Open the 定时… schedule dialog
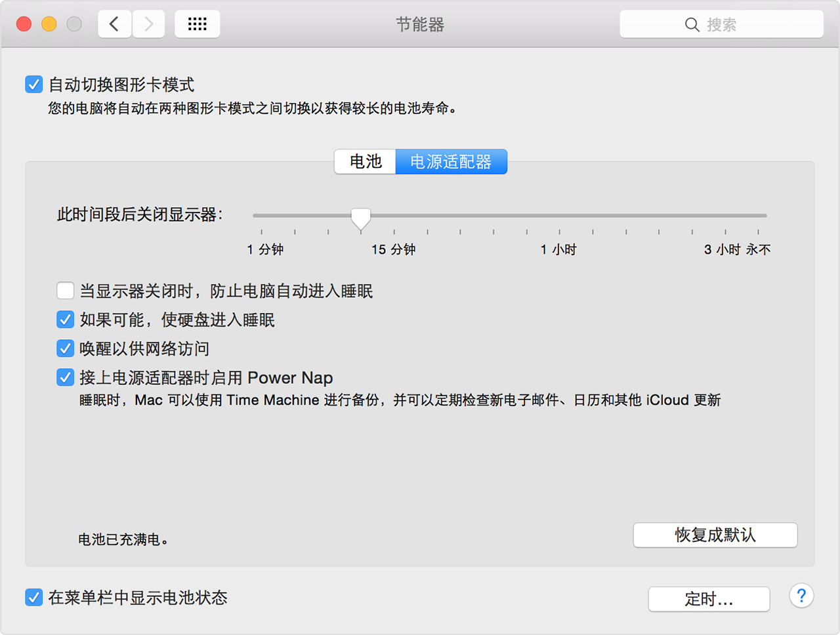Image resolution: width=840 pixels, height=635 pixels. (709, 599)
